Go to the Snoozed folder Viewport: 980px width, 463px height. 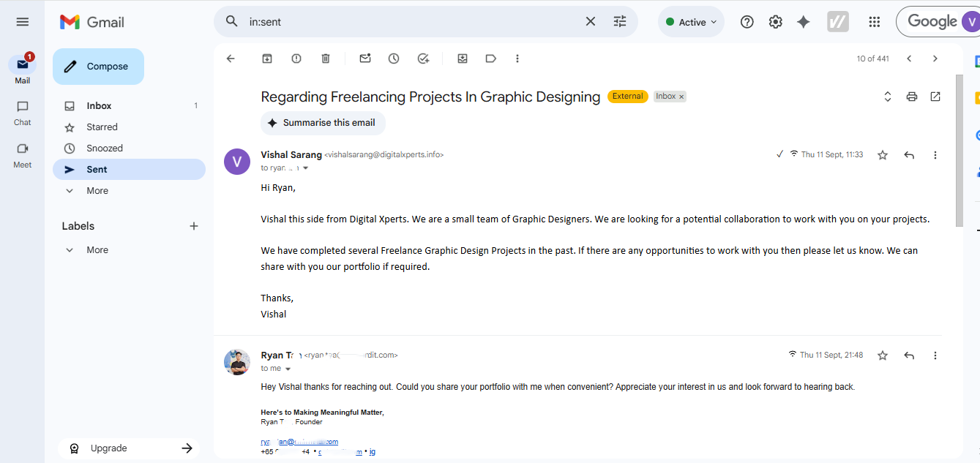[105, 148]
